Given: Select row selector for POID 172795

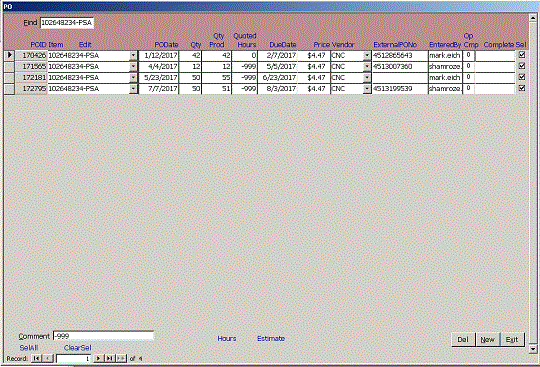Looking at the screenshot, I should [10, 88].
